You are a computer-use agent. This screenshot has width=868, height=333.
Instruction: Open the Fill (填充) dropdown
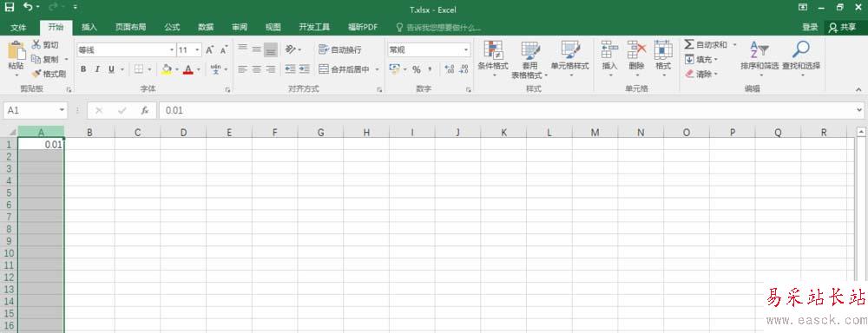point(701,59)
